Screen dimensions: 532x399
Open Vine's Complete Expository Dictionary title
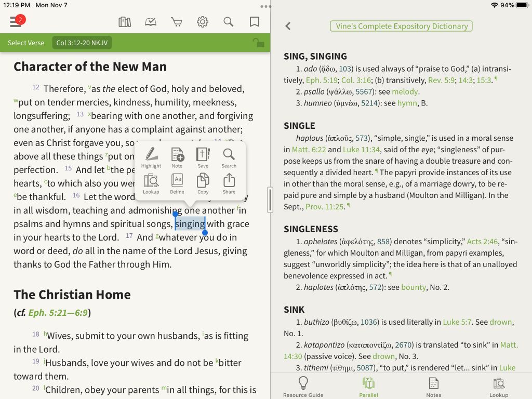pos(402,26)
